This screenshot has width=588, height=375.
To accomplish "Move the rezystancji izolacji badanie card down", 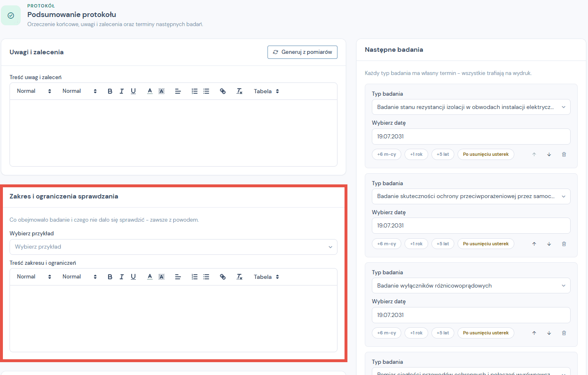I will [x=549, y=155].
